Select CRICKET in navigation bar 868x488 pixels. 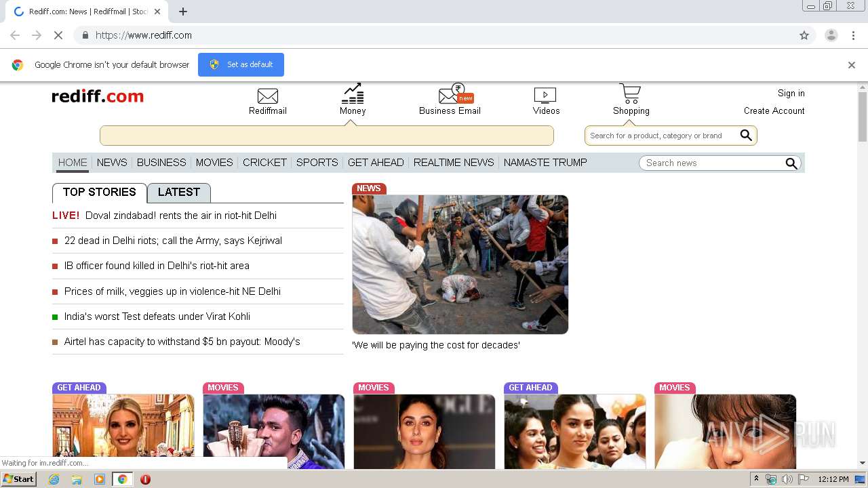pos(264,163)
